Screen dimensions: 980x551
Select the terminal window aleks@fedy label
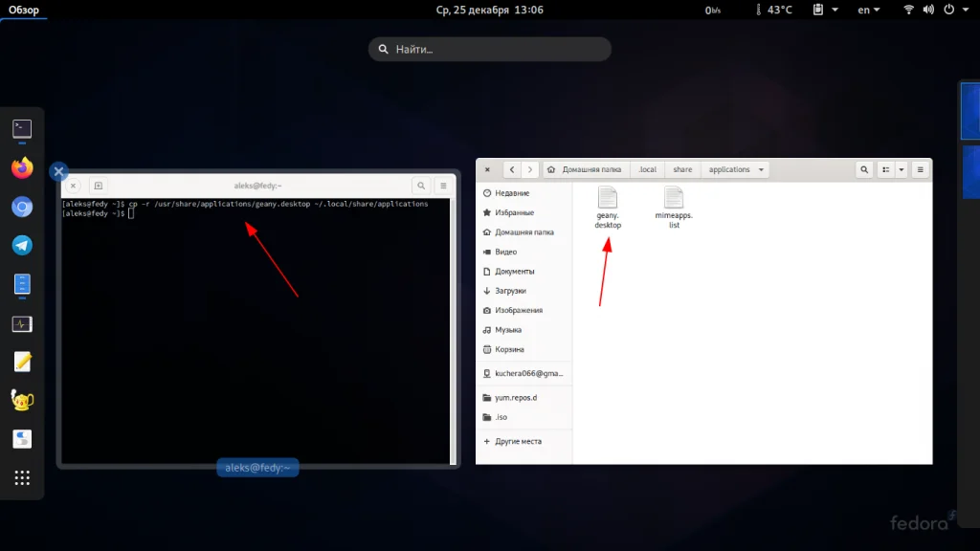click(257, 467)
